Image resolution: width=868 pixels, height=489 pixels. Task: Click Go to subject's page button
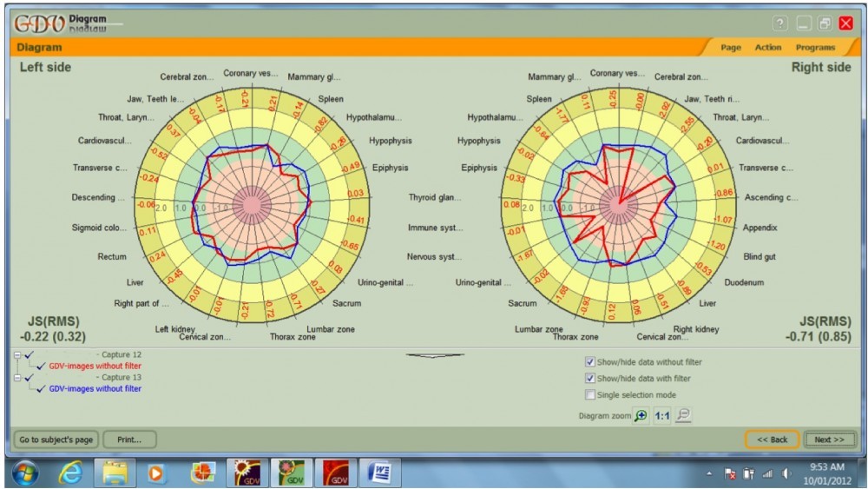pos(56,439)
